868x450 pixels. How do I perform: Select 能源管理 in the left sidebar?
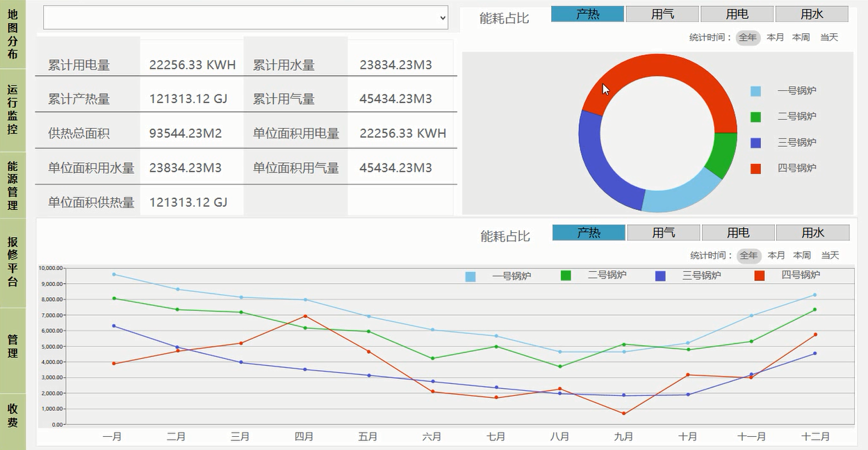tap(13, 186)
